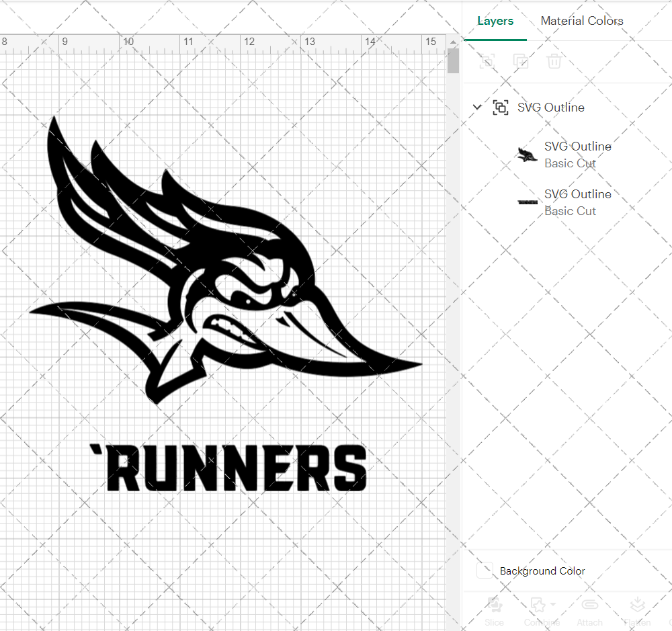This screenshot has height=631, width=672.
Task: Select the RUNNERS text layer thumbnail
Action: tap(528, 202)
